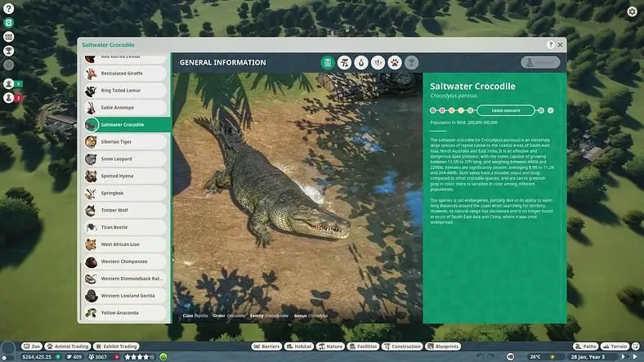Switch to the habitat requirements tab icon
644x362 pixels.
[x=344, y=62]
